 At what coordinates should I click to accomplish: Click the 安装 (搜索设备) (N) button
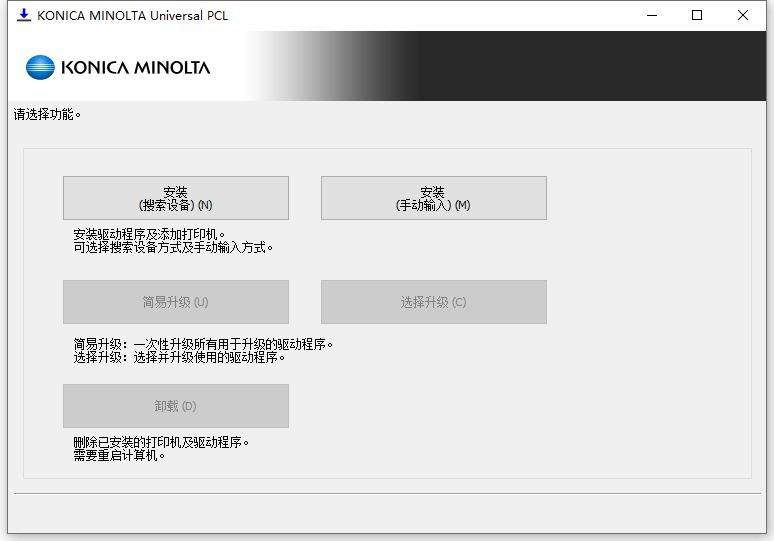(176, 198)
